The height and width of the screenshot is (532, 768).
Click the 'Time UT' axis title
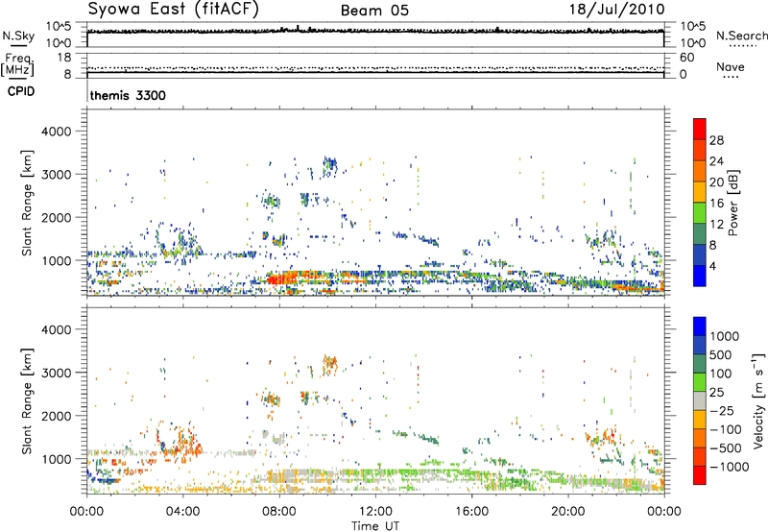click(375, 525)
